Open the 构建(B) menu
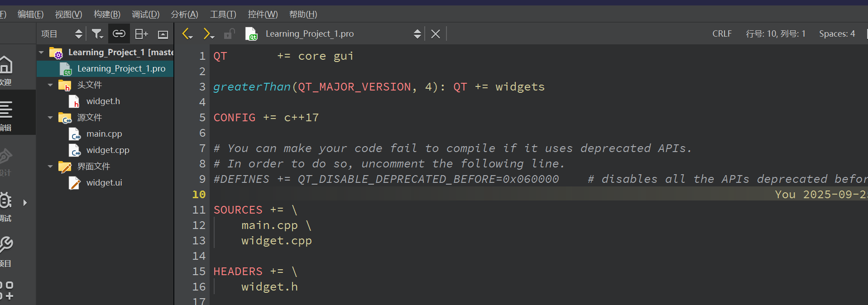 pos(107,14)
